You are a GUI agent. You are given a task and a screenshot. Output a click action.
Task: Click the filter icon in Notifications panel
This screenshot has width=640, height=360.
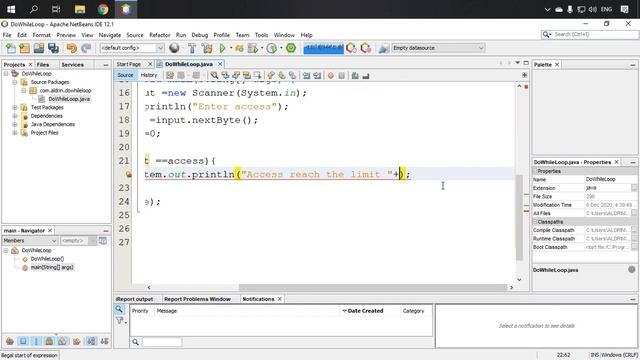tap(120, 321)
